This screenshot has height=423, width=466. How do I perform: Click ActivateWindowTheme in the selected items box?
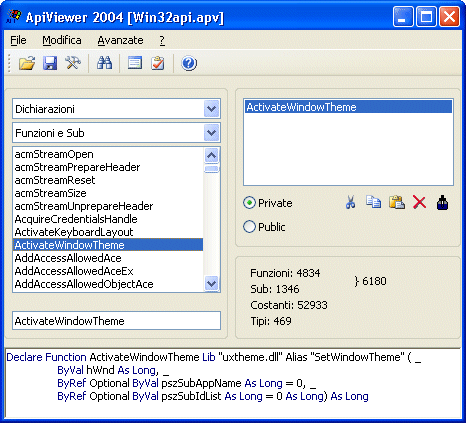(348, 107)
